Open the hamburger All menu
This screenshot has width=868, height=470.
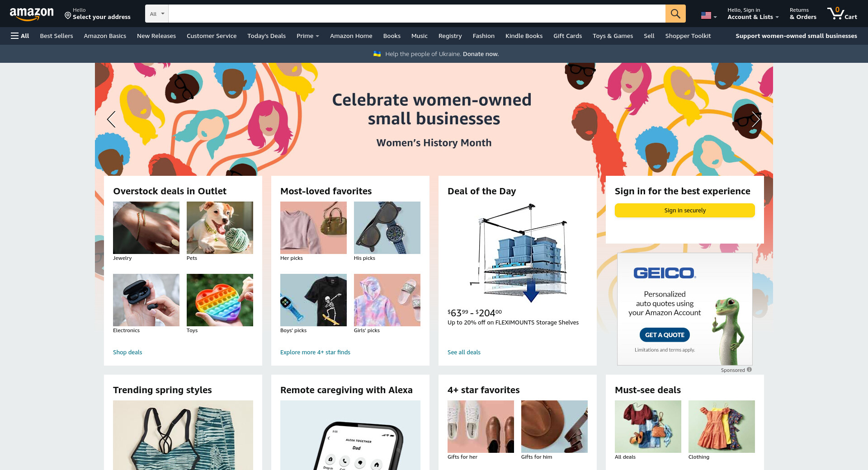(20, 36)
